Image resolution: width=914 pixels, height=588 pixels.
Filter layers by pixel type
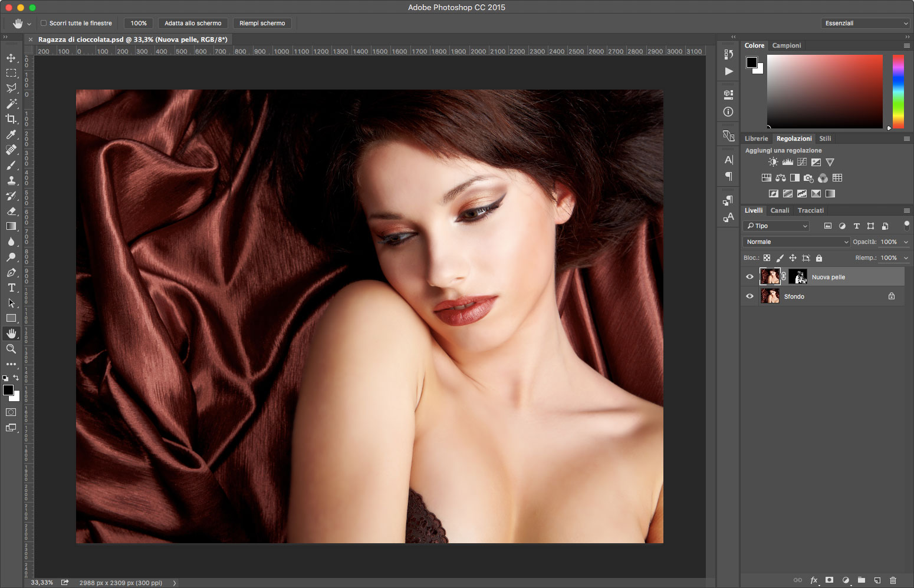coord(828,226)
